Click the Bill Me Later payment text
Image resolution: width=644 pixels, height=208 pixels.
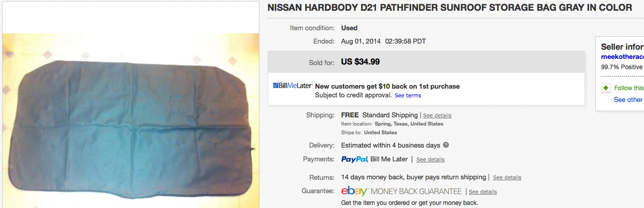(390, 159)
